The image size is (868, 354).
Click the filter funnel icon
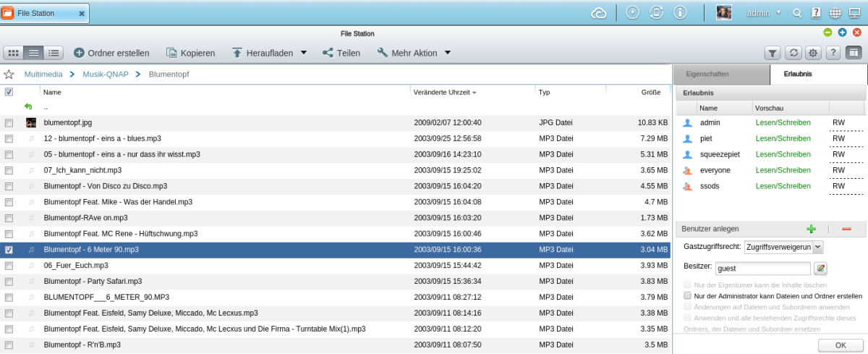point(773,53)
